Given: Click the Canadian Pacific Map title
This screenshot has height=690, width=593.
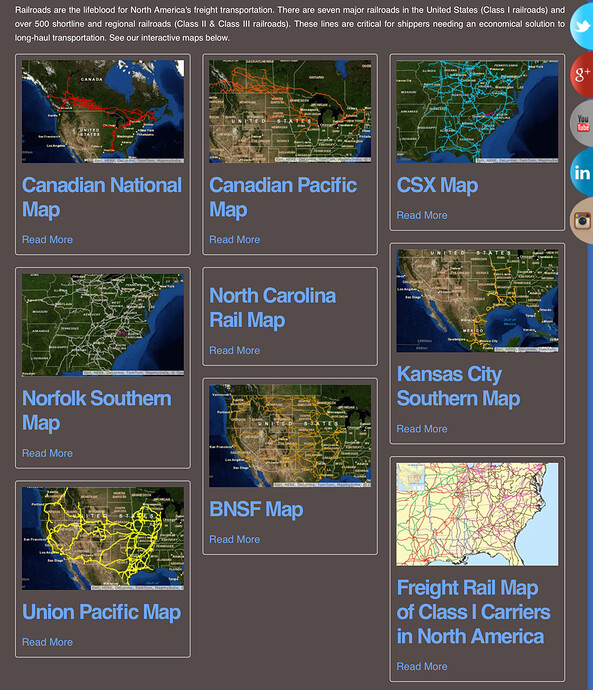Looking at the screenshot, I should (283, 197).
